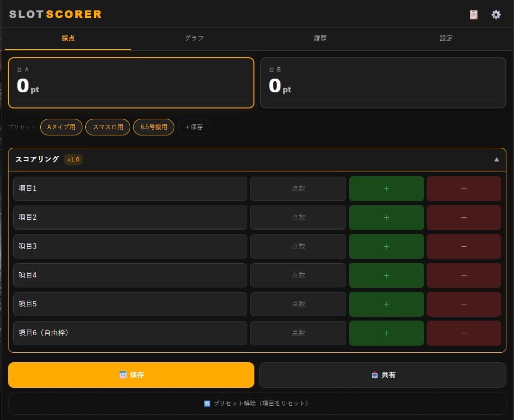
Task: Click the plus button for 項目6（自由枠）
Action: coord(386,333)
